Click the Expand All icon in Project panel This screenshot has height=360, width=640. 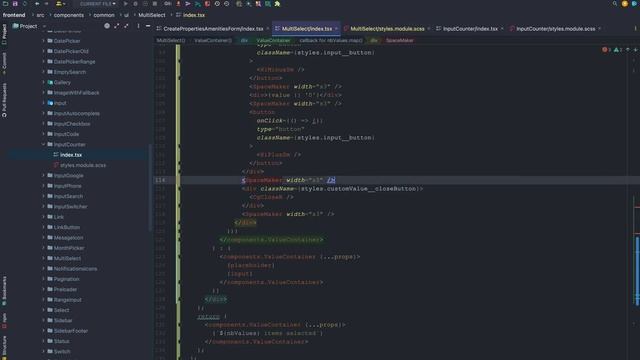(117, 26)
